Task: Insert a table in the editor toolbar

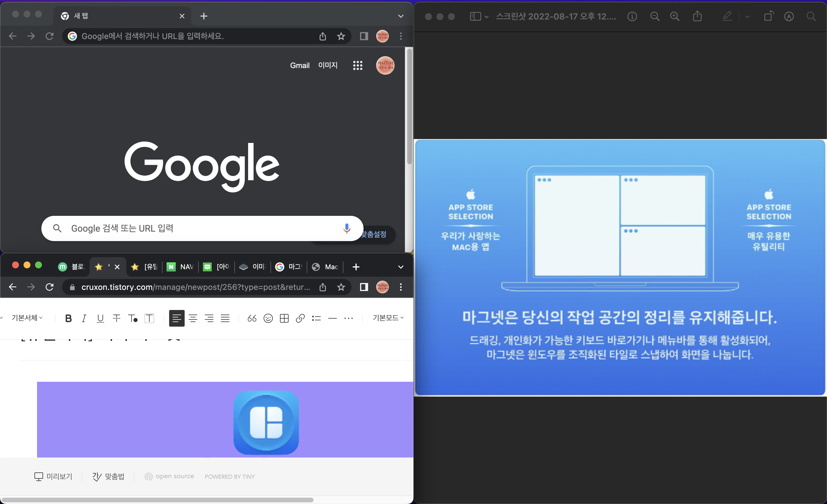Action: tap(284, 318)
